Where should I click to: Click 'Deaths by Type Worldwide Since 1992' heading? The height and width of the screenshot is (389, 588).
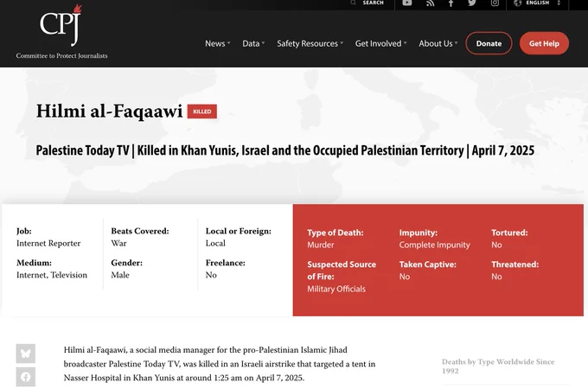[498, 367]
